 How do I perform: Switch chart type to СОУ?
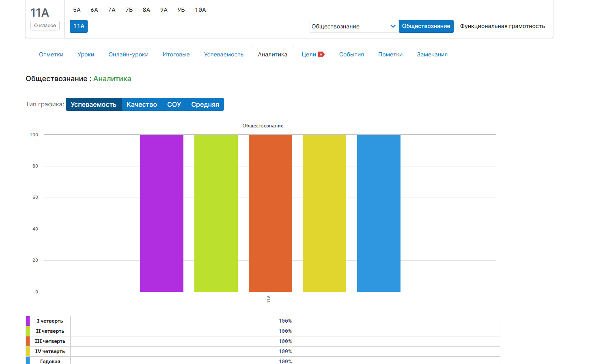[x=174, y=104]
